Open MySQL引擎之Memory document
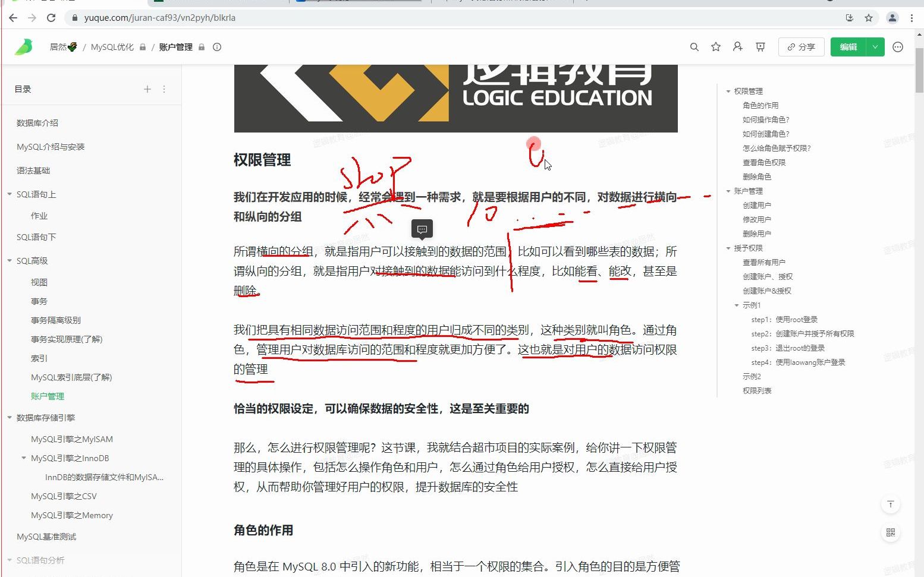The height and width of the screenshot is (577, 924). (x=72, y=515)
